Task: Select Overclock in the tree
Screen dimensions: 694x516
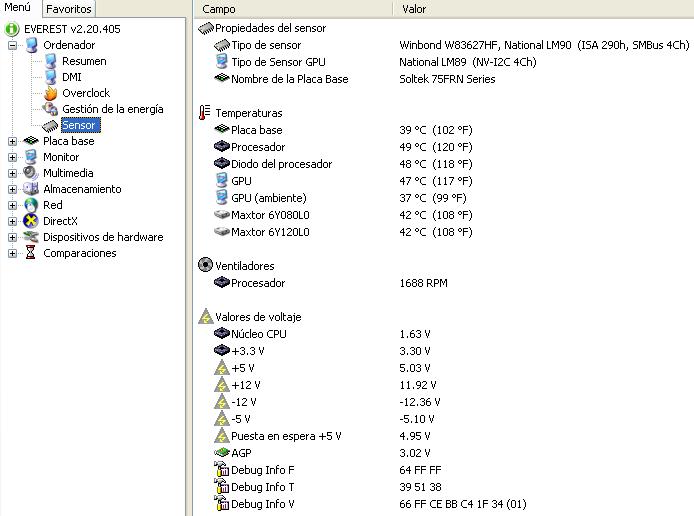Action: pos(86,93)
